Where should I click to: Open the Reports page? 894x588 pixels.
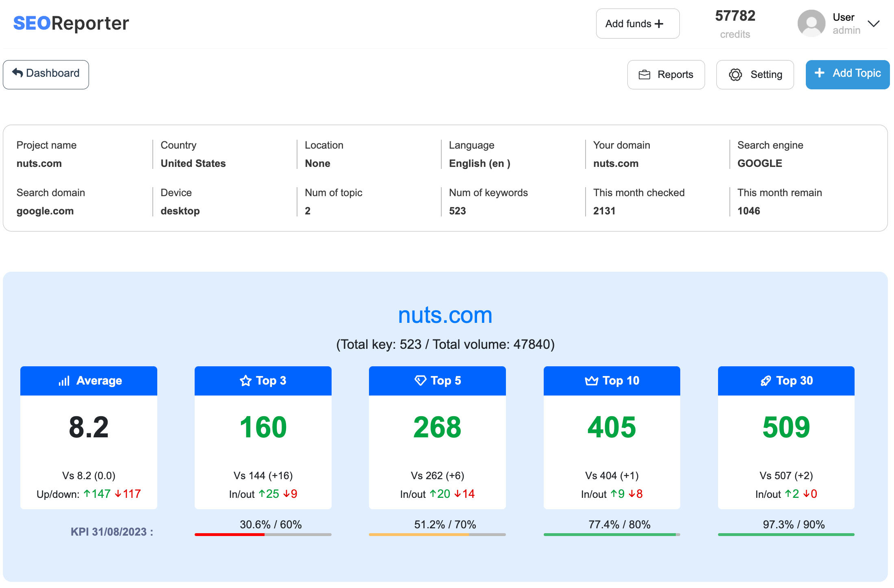(x=666, y=74)
